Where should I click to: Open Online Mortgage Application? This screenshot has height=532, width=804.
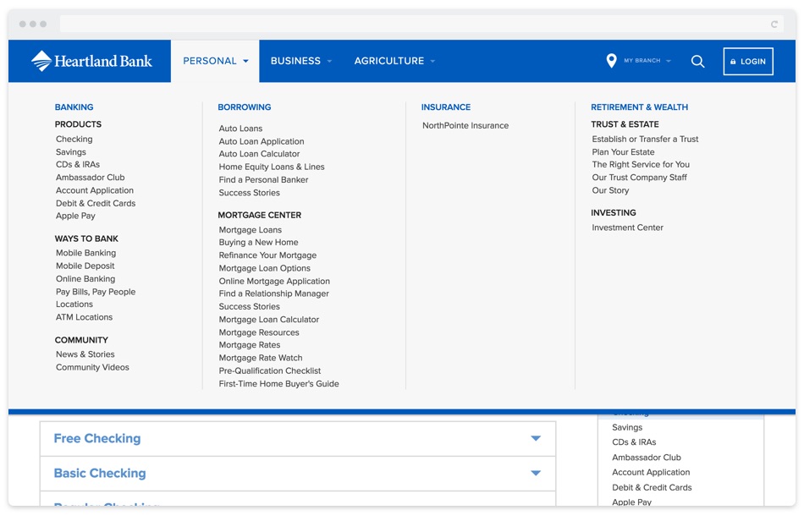pos(274,281)
